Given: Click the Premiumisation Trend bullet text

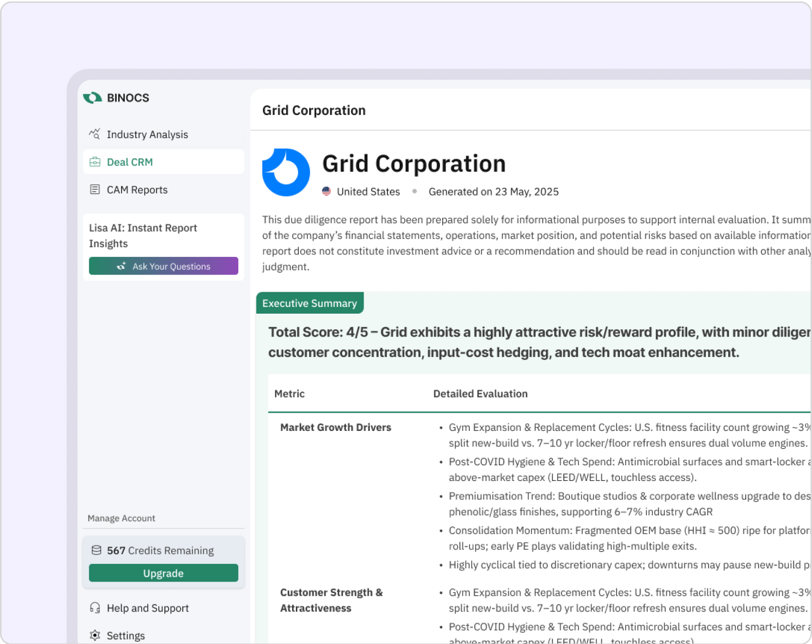Looking at the screenshot, I should (x=629, y=504).
